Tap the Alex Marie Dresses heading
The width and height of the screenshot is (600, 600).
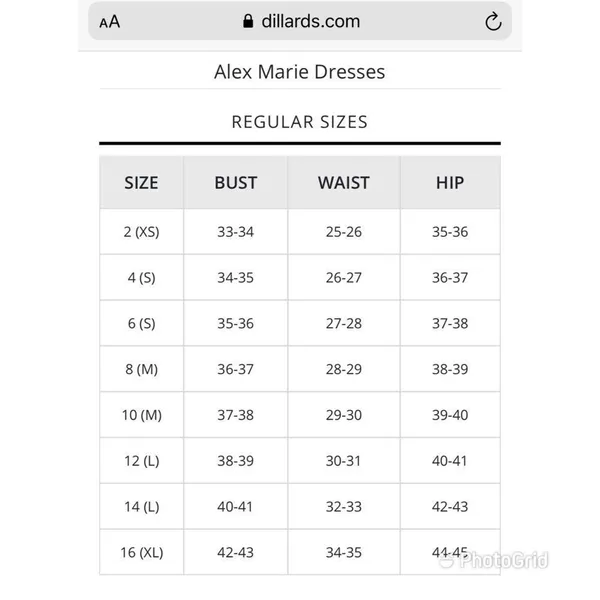pyautogui.click(x=300, y=72)
